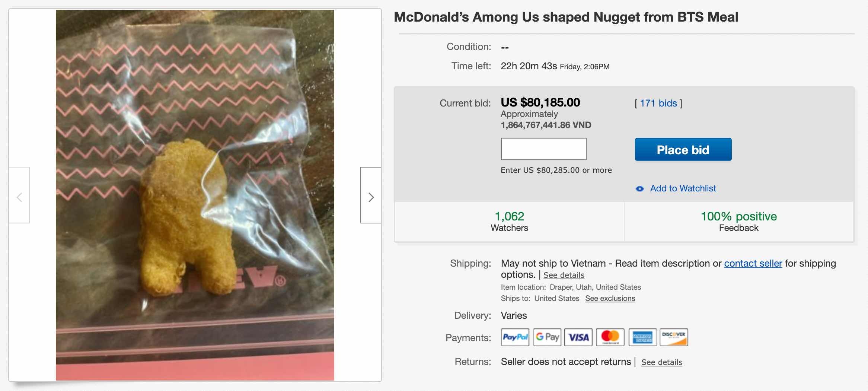The height and width of the screenshot is (391, 868).
Task: Focus the bid amount input field
Action: 543,149
